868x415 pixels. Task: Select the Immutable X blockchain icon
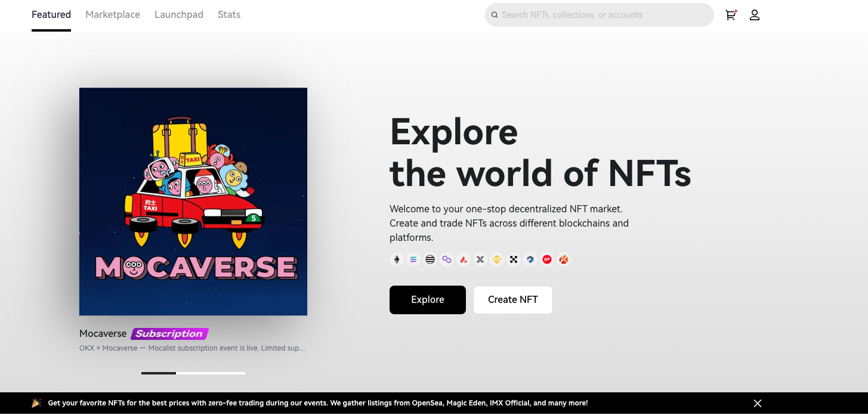click(x=480, y=259)
